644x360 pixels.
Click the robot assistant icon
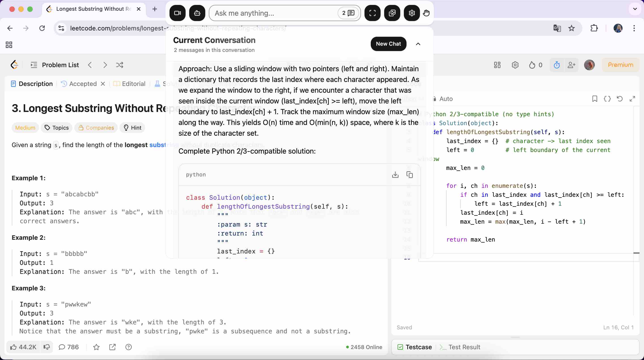pyautogui.click(x=197, y=13)
